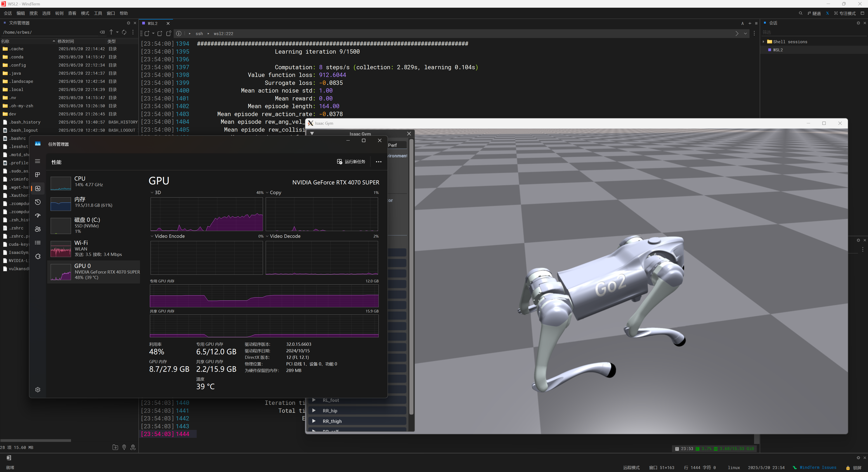Open WindTerm Issues link
The height and width of the screenshot is (472, 868).
click(818, 468)
